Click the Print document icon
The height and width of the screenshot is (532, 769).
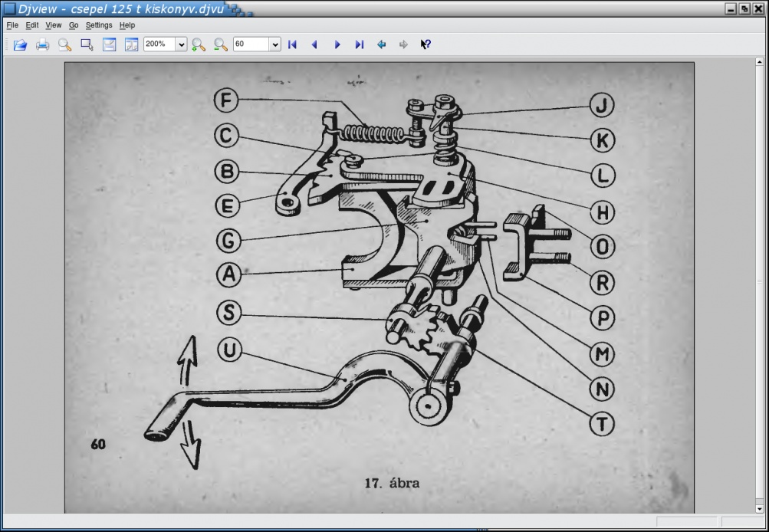pyautogui.click(x=42, y=44)
